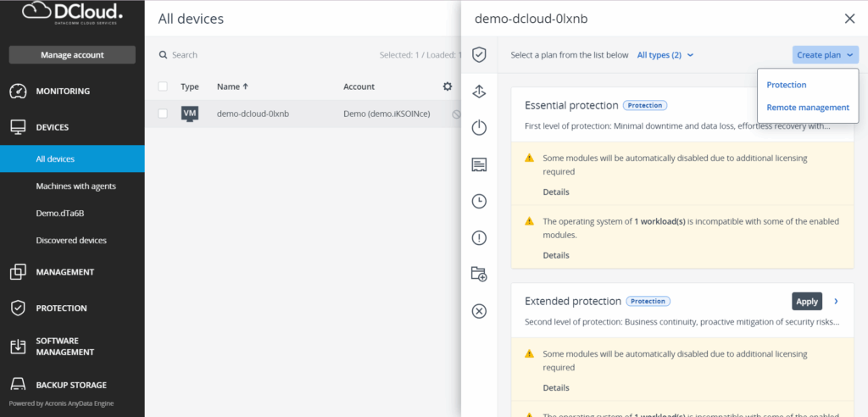Check the demo-dcloud-0lxnb row checkbox
The image size is (868, 417).
point(163,114)
